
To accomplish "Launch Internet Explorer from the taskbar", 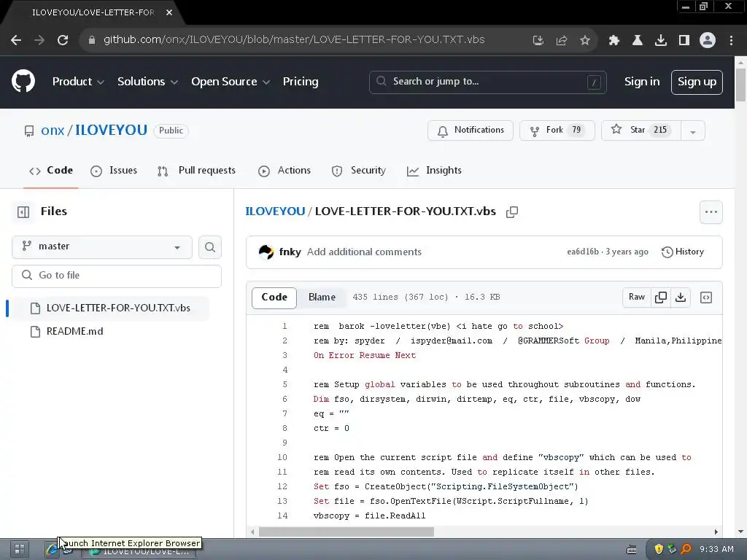I will tap(52, 549).
